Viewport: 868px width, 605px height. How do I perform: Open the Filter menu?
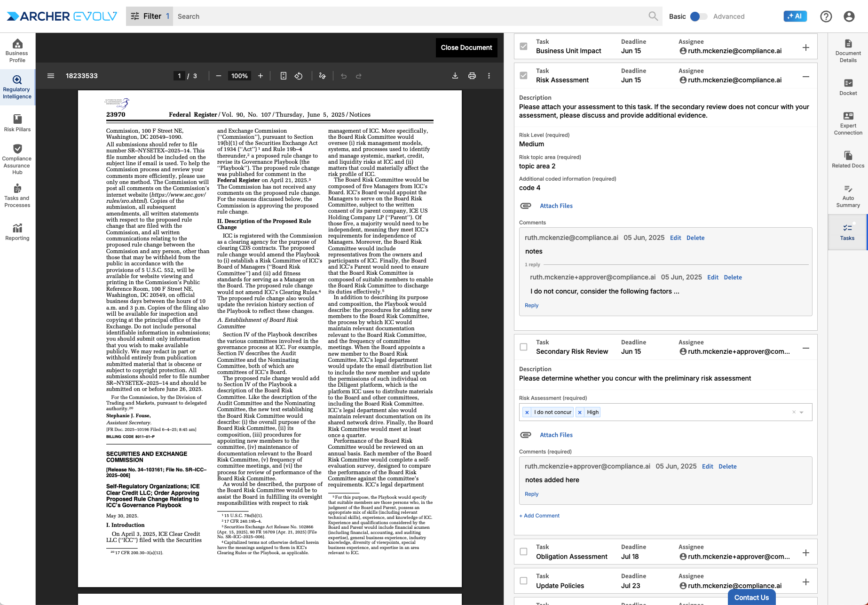coord(150,16)
